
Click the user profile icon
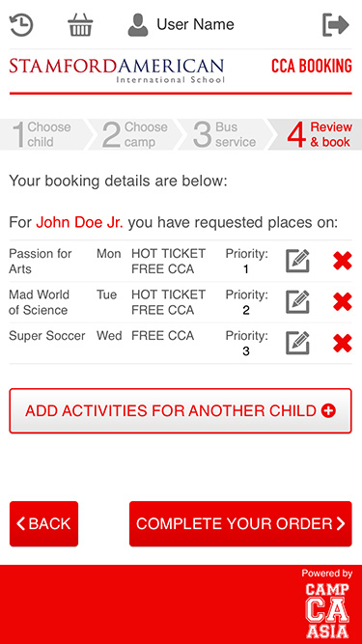pos(138,25)
